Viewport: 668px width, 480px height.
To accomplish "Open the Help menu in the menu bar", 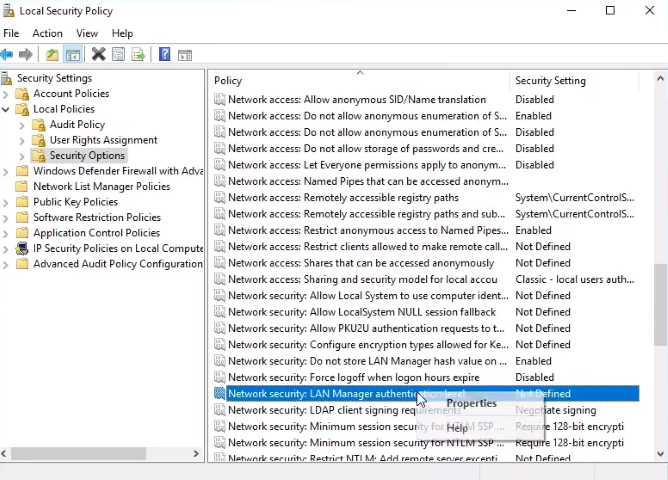I will click(122, 33).
